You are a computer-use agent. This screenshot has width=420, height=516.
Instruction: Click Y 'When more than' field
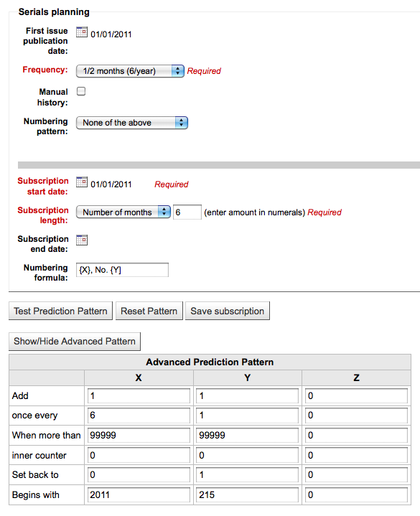point(248,436)
